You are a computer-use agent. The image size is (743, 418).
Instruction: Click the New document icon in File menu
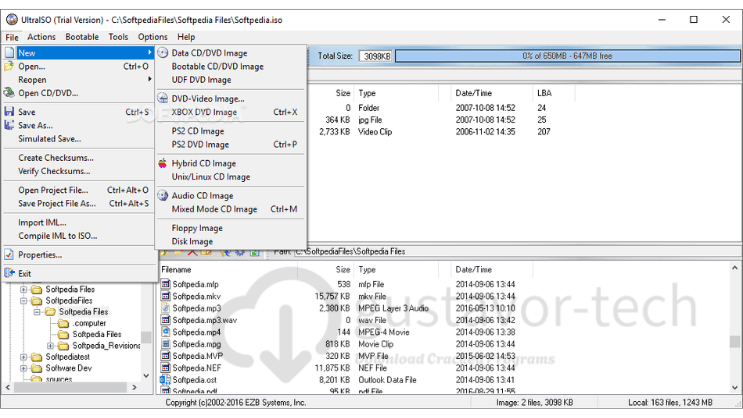coord(9,53)
